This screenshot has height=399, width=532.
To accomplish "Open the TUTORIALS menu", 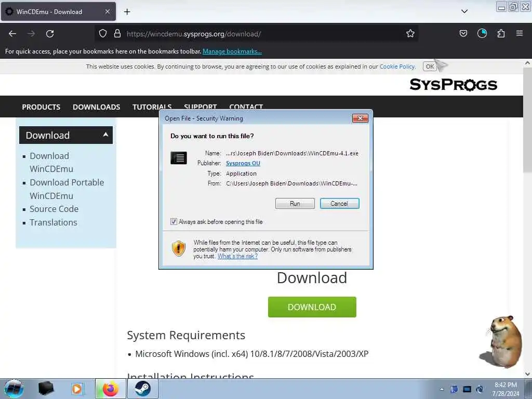I will click(152, 107).
